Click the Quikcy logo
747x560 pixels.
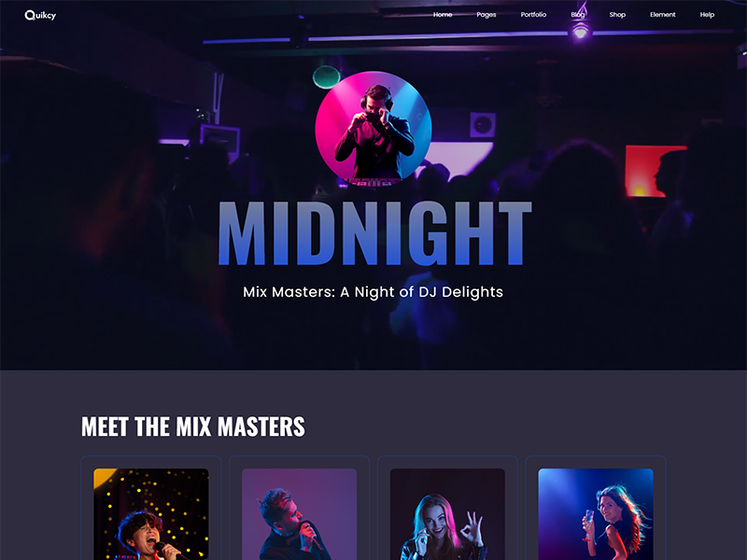click(40, 15)
